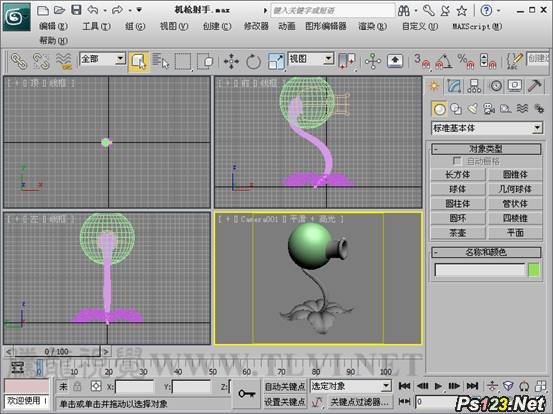Click the 球体 sphere button
The height and width of the screenshot is (414, 553).
coord(458,189)
